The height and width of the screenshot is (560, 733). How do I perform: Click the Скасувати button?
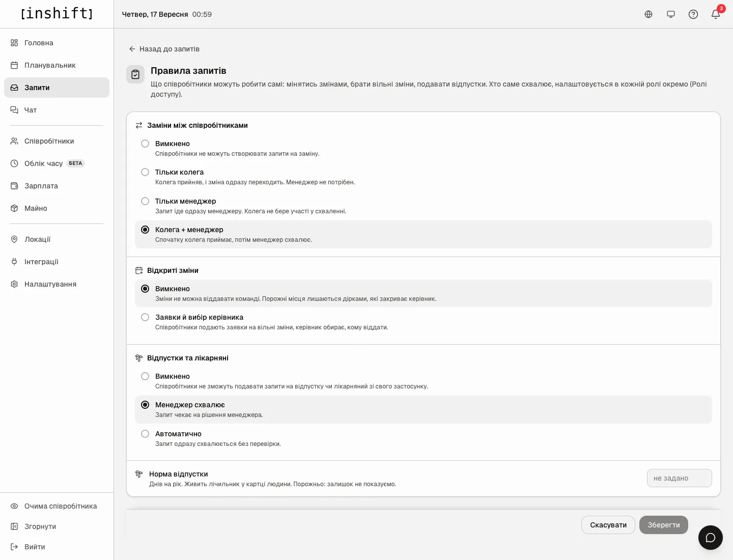click(x=608, y=525)
